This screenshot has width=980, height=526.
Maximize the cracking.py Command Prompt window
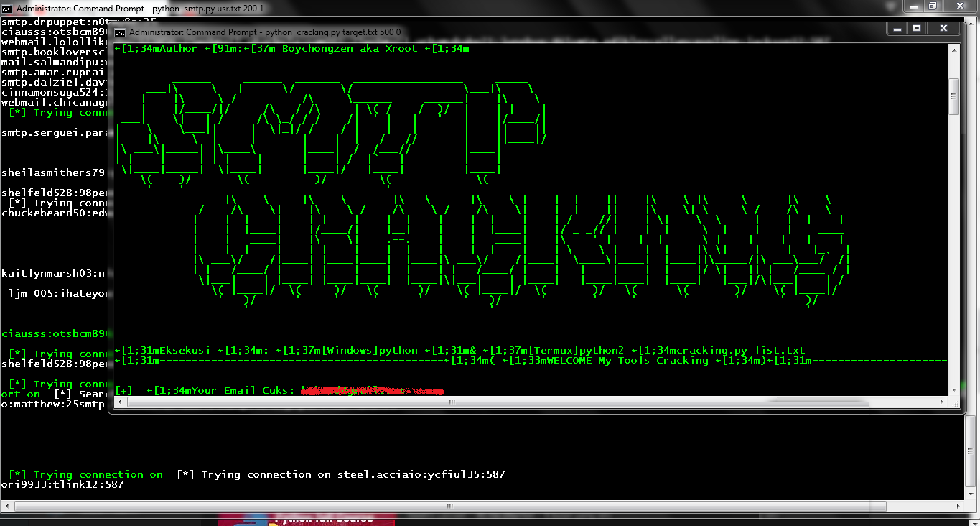click(x=917, y=28)
